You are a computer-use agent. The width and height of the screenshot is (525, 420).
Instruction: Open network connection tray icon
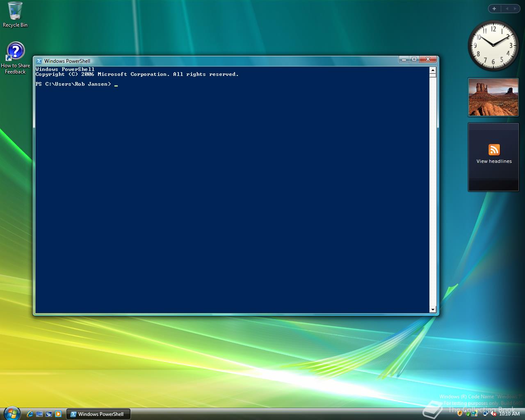tap(486, 413)
